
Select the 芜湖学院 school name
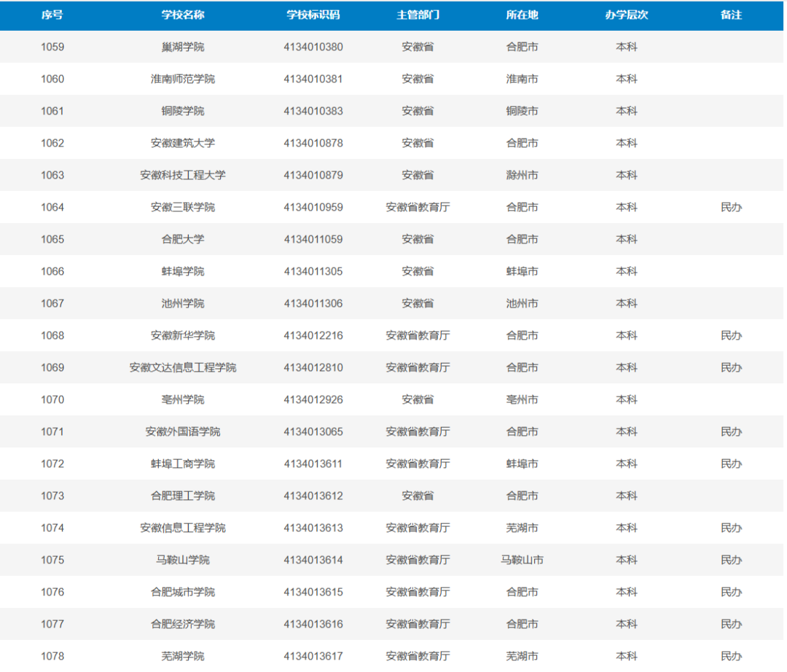[x=183, y=657]
